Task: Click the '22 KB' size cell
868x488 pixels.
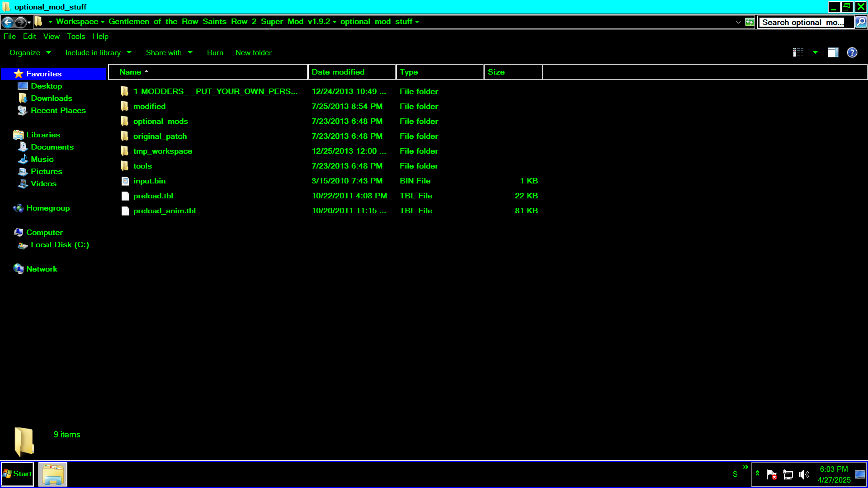Action: click(526, 196)
